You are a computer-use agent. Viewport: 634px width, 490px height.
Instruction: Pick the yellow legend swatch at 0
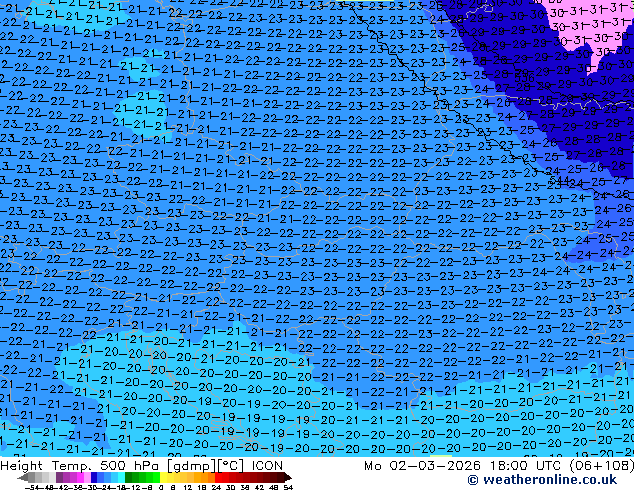click(163, 478)
